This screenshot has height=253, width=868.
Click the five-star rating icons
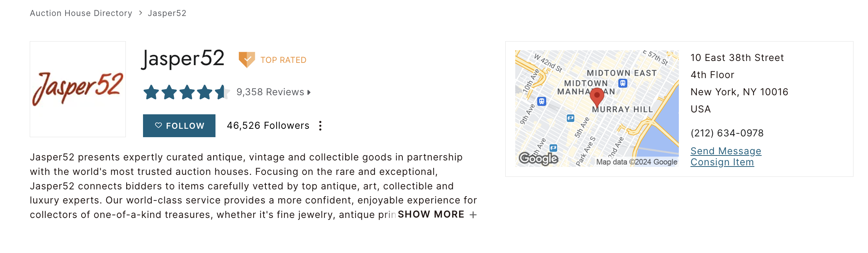(x=187, y=92)
